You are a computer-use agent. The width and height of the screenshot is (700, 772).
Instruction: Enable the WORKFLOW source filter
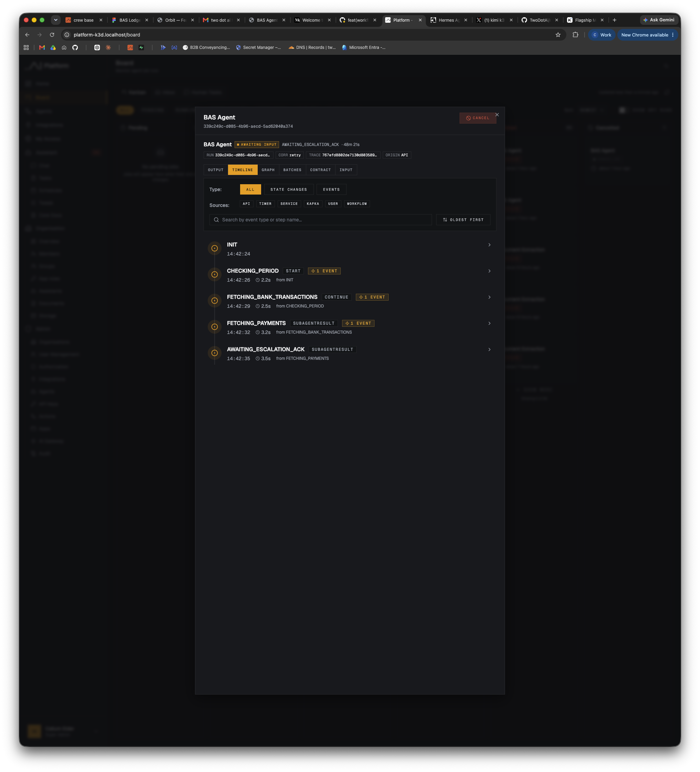coord(357,204)
